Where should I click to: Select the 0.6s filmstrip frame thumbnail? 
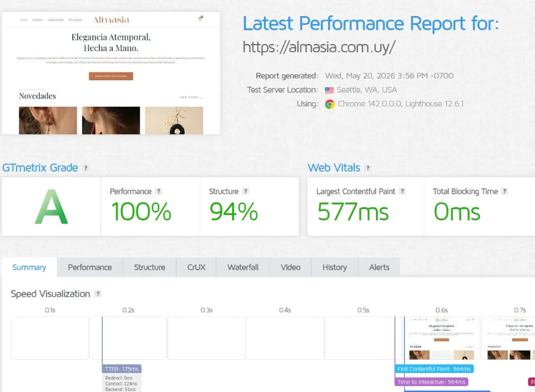tap(442, 338)
